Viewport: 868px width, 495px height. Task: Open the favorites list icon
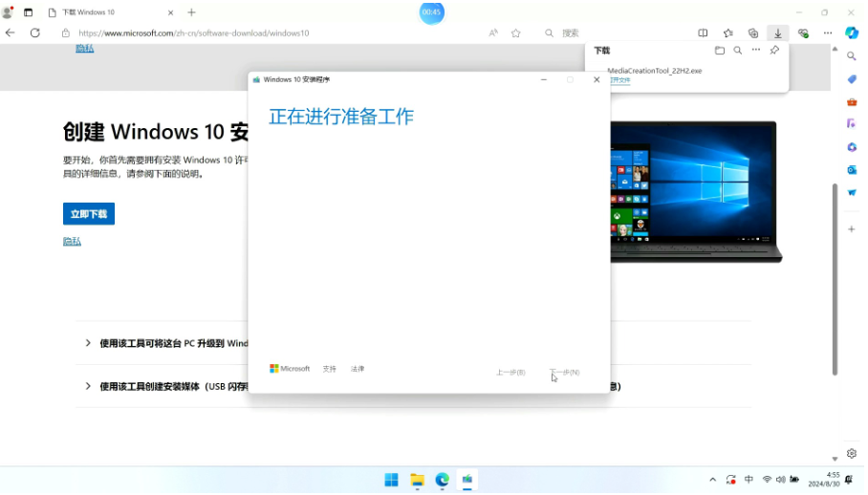coord(727,33)
